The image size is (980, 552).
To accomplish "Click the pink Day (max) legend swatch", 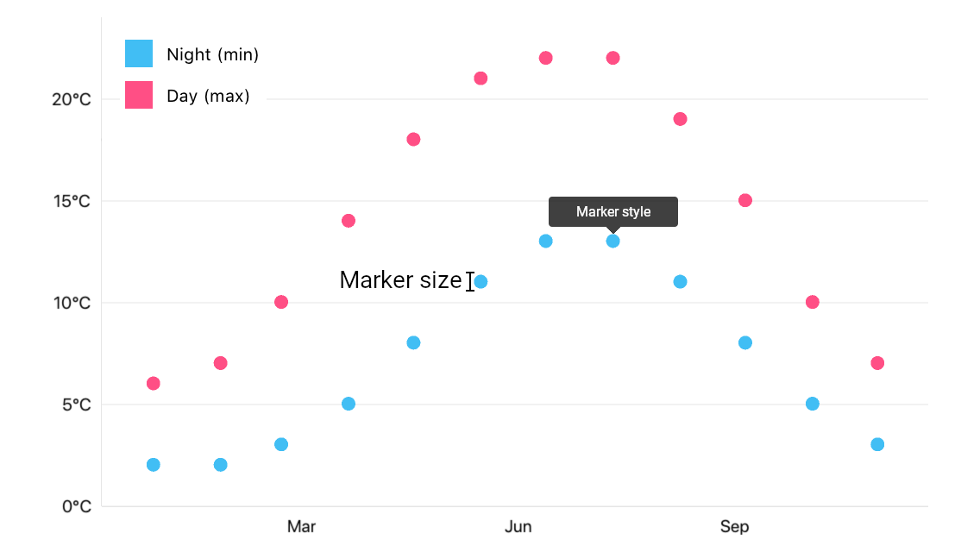I will [x=139, y=95].
